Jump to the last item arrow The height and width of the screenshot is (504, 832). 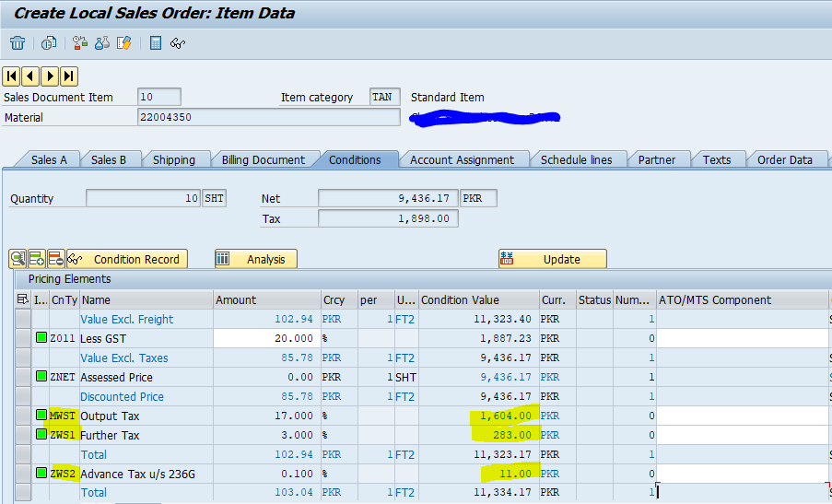tap(68, 76)
